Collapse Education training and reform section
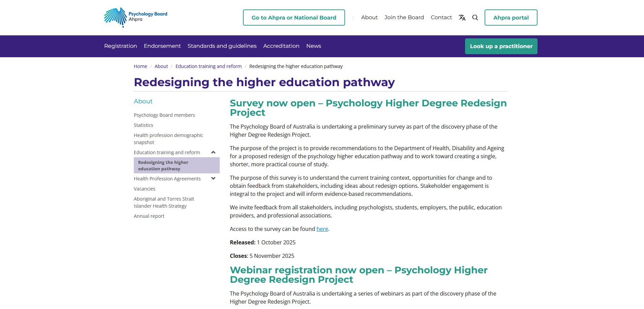Screen dimensions: 644x309 (x=213, y=152)
